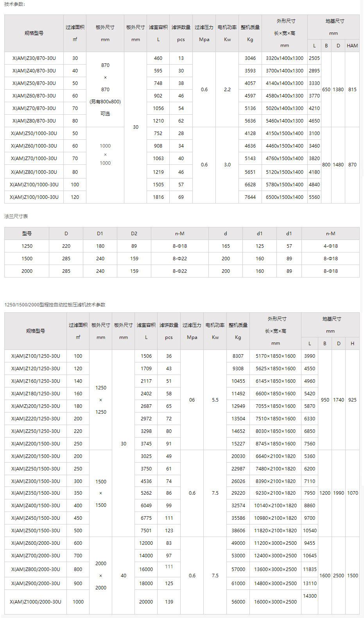Click the HAM column header
This screenshot has width=364, height=618.
tap(352, 46)
